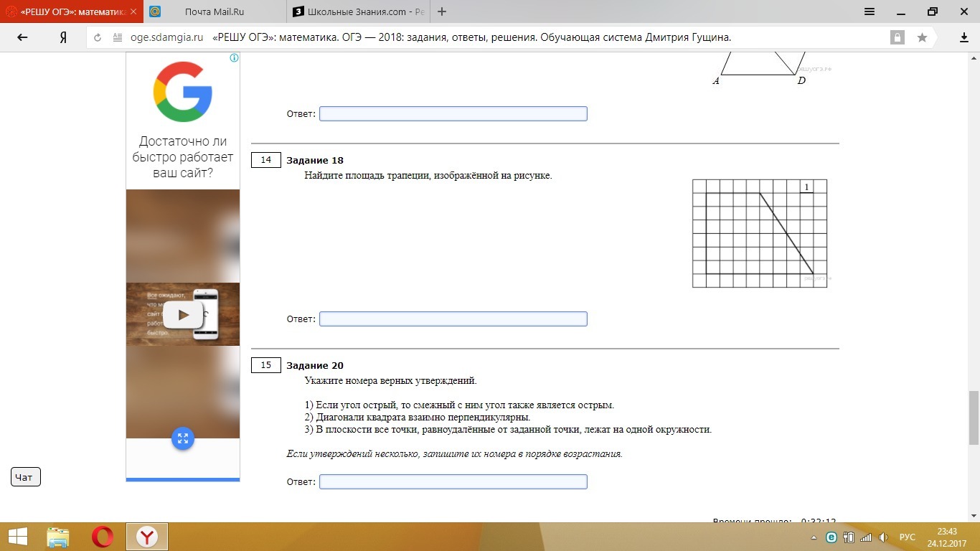The image size is (980, 551).
Task: Switch to the Почта Mail.Ru tab
Action: (x=214, y=11)
